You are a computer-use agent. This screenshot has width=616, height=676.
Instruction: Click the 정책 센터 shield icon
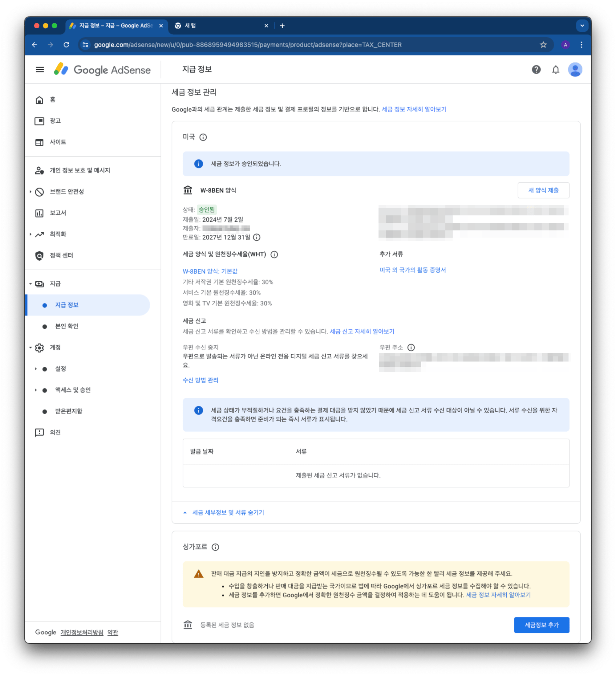(x=39, y=255)
